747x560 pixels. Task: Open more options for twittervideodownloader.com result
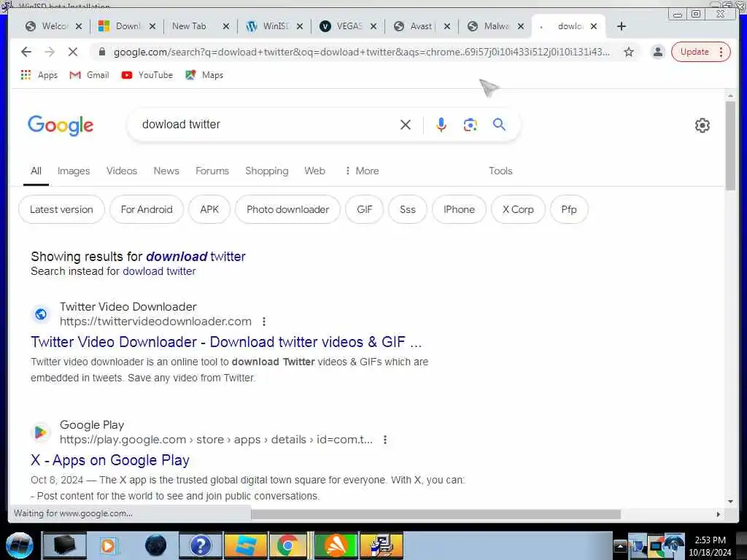click(x=264, y=322)
